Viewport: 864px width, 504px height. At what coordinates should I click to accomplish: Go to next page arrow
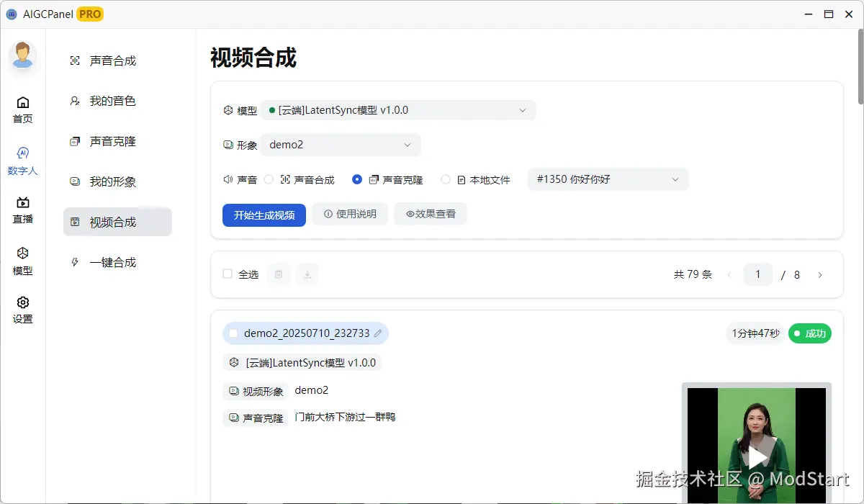(x=819, y=274)
